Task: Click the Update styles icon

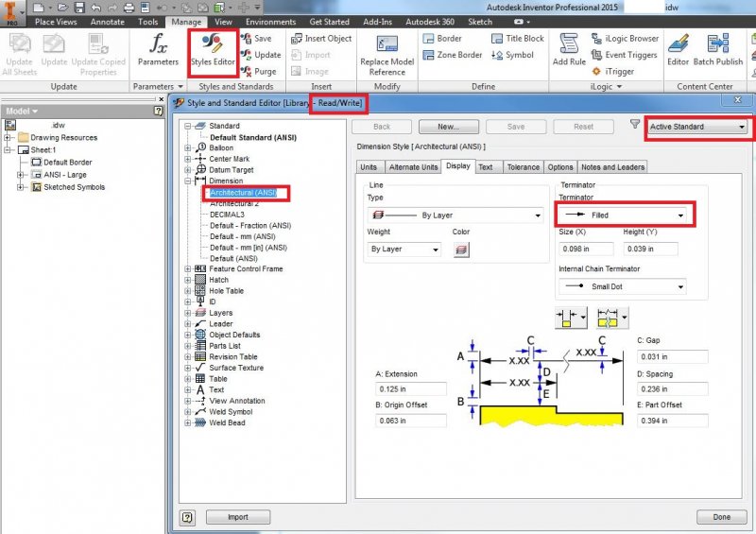Action: coord(247,55)
